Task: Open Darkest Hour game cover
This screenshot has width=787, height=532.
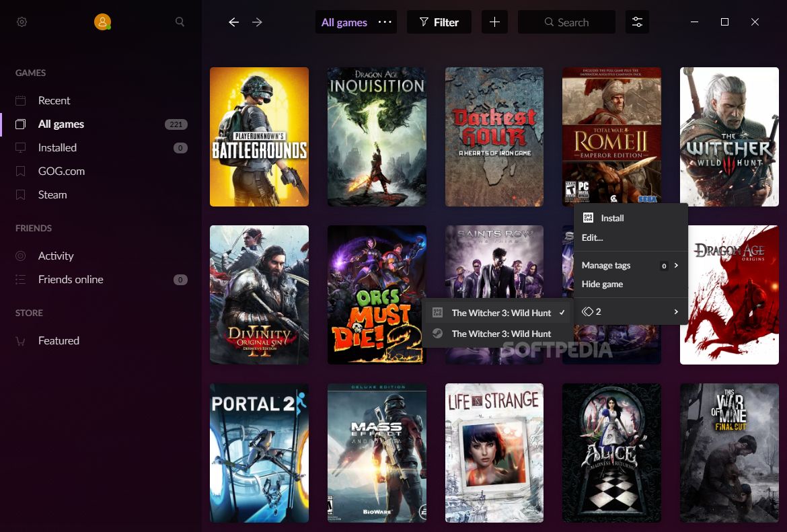Action: point(494,137)
